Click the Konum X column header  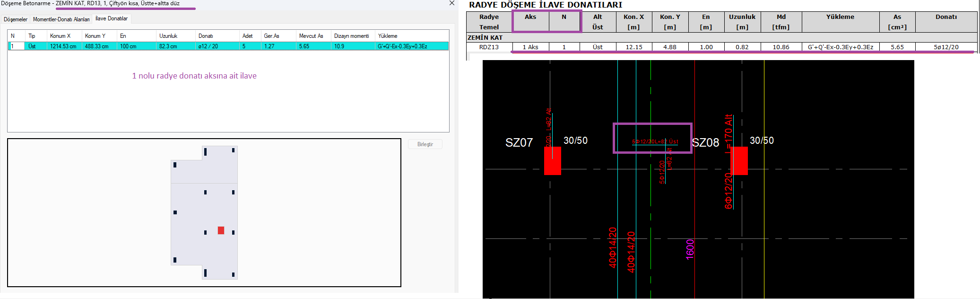click(64, 36)
